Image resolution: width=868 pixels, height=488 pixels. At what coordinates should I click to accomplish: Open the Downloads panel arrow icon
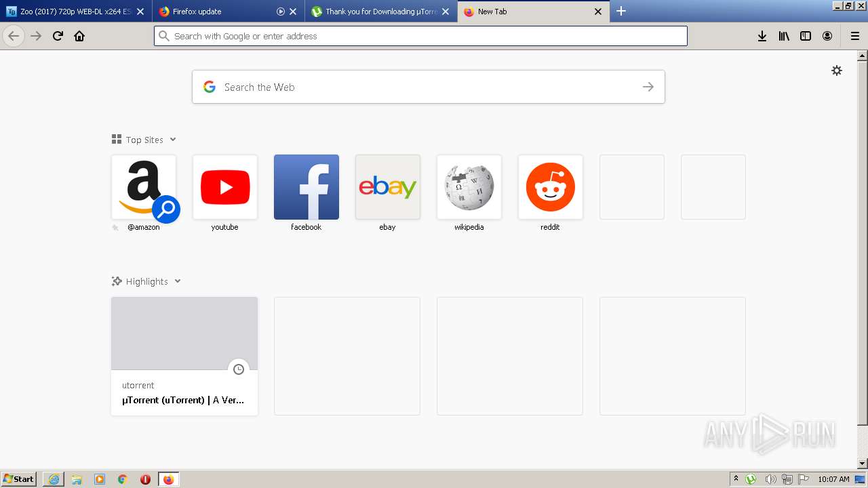(x=762, y=36)
